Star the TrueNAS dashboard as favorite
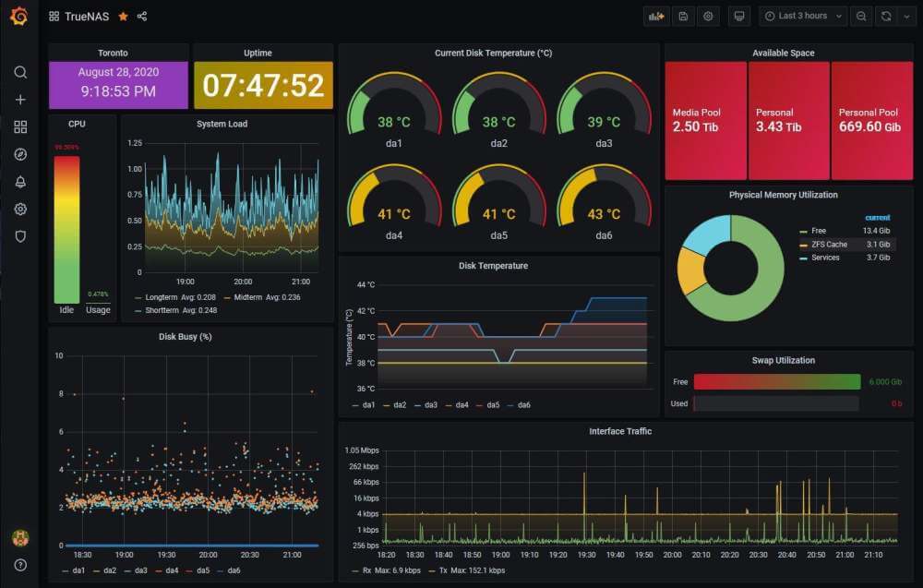 [122, 16]
